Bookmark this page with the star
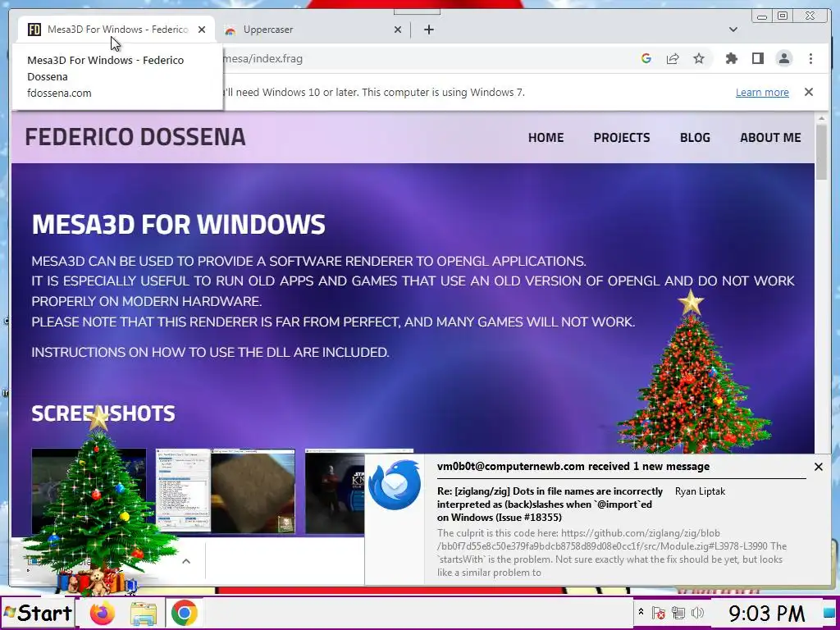The width and height of the screenshot is (840, 630). tap(699, 59)
